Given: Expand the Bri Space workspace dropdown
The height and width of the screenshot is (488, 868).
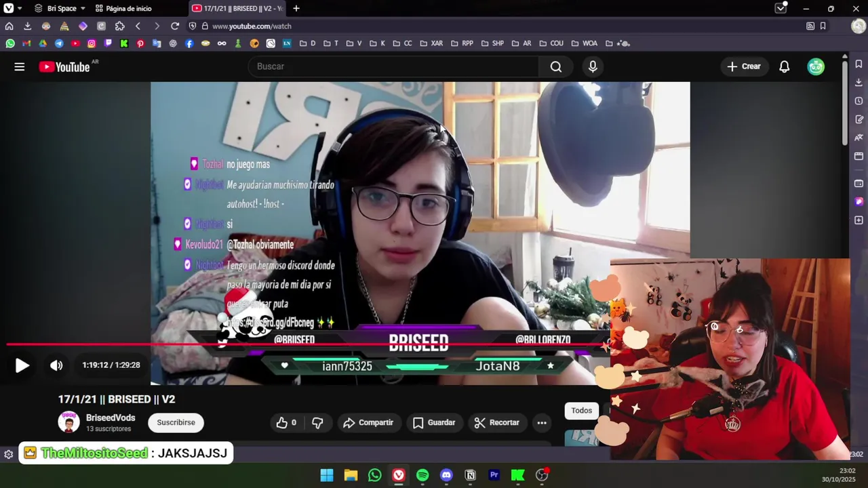Looking at the screenshot, I should pyautogui.click(x=60, y=8).
